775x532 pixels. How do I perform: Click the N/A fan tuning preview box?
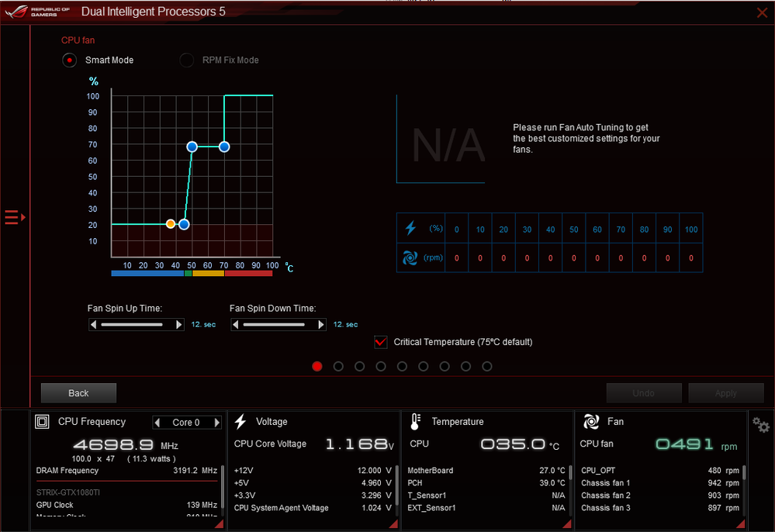[441, 140]
